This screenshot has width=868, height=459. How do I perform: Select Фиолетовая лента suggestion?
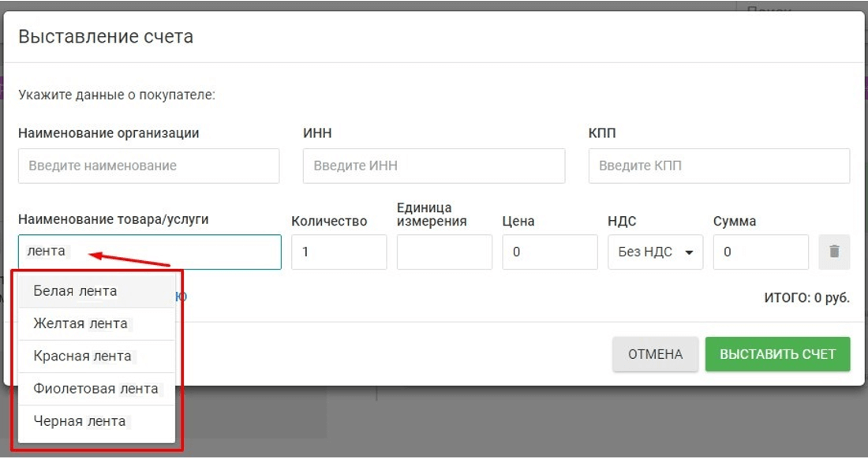96,388
